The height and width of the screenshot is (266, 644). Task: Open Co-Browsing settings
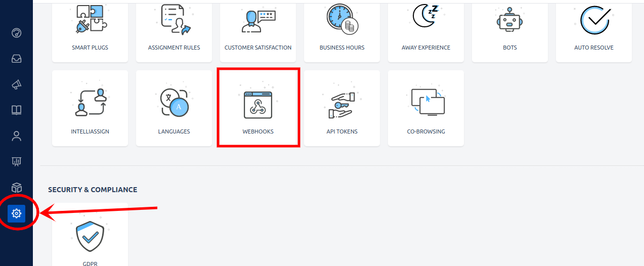(426, 108)
